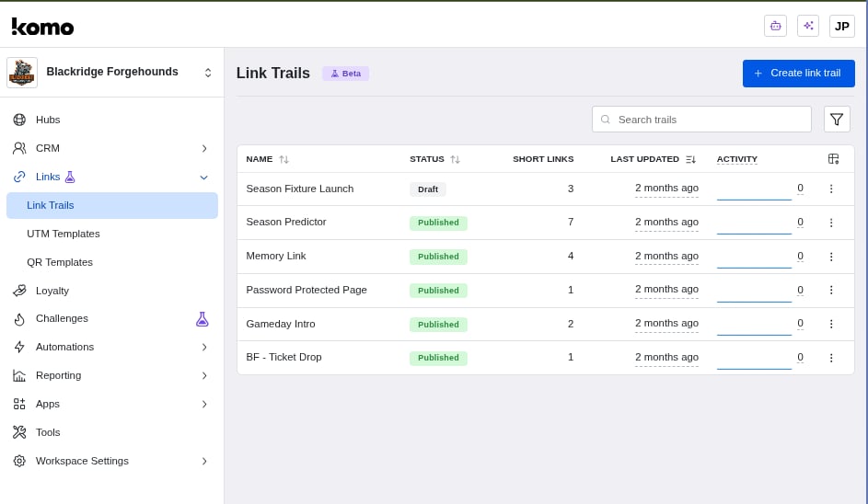This screenshot has width=868, height=504.
Task: Expand the Apps chevron
Action: coord(204,404)
